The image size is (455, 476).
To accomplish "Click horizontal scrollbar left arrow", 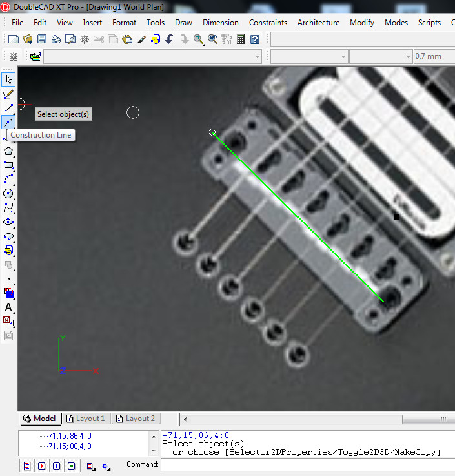I will pos(186,419).
